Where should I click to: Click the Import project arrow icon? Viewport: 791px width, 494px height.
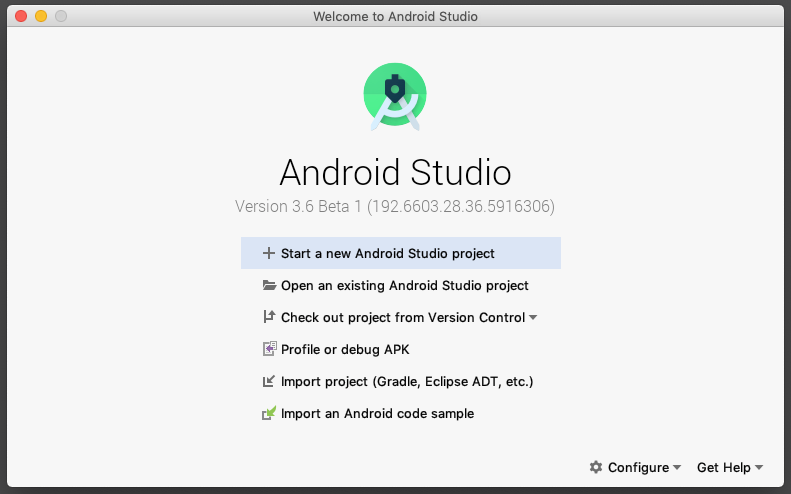[x=269, y=381]
